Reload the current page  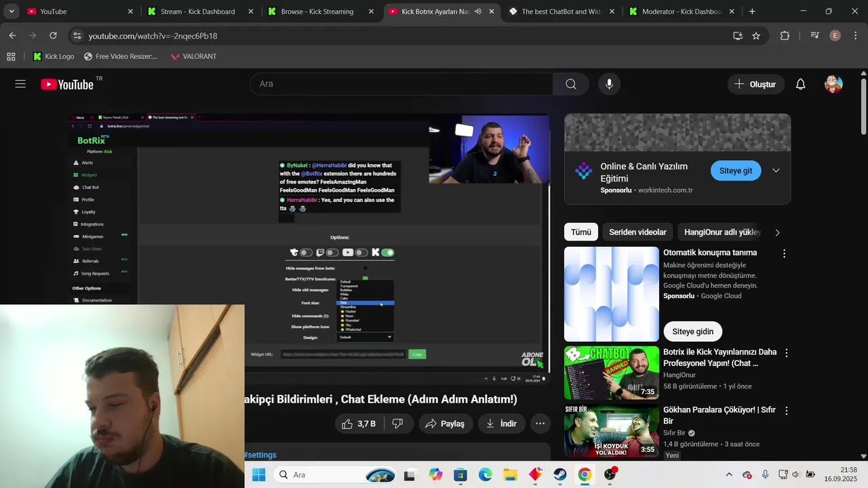click(x=54, y=36)
